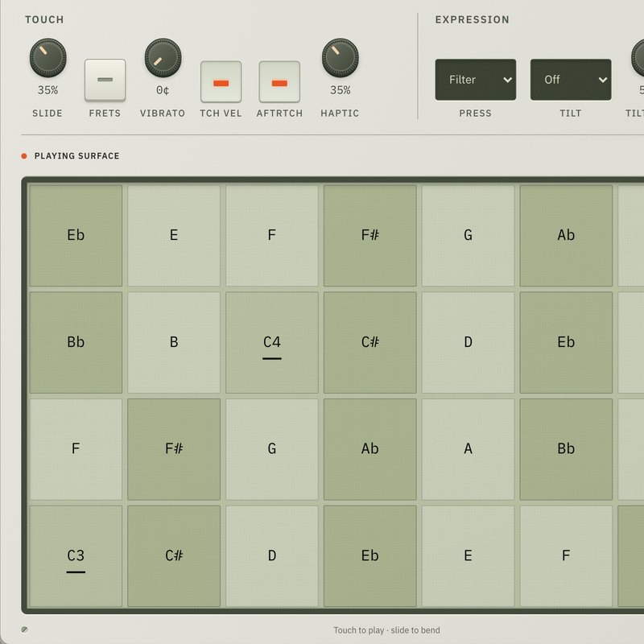644x644 pixels.
Task: Adjust the Vibrato knob
Action: coord(163,58)
